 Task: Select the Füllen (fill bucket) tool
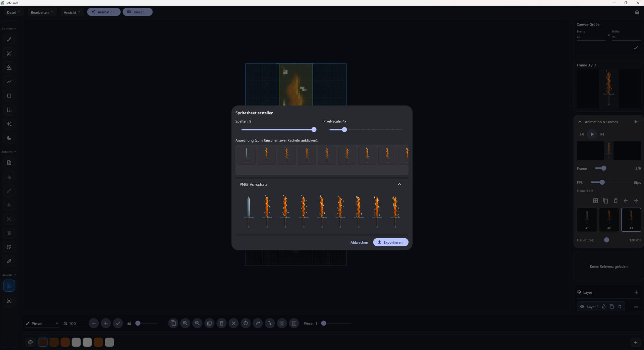coord(9,67)
